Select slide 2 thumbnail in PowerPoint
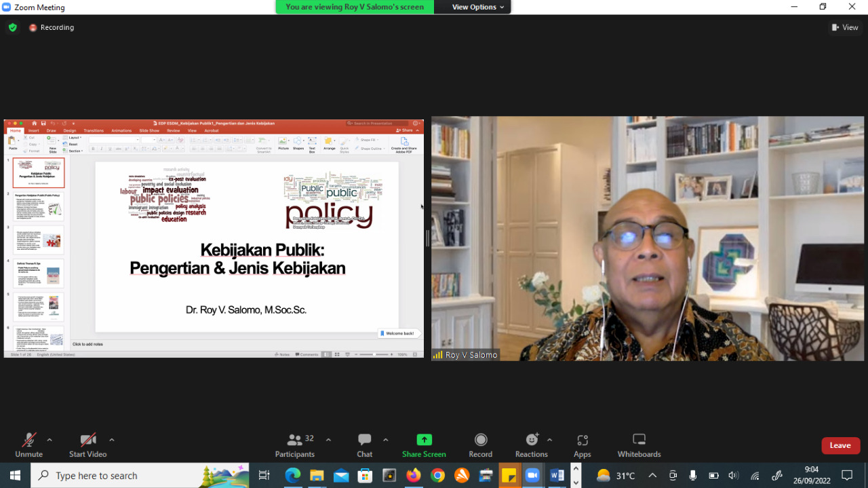The image size is (868, 488). point(39,206)
